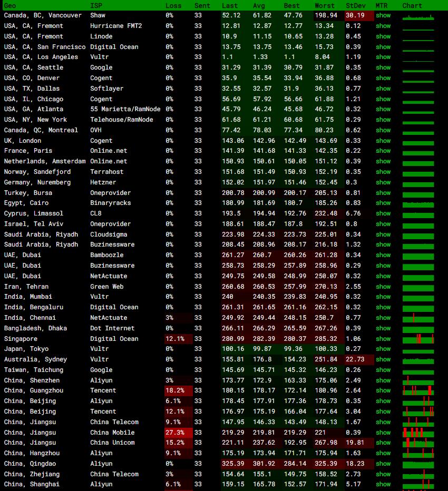Select the Bangladesh, Dhaka geo cell
Screen dimensions: 448x491
(x=35, y=328)
